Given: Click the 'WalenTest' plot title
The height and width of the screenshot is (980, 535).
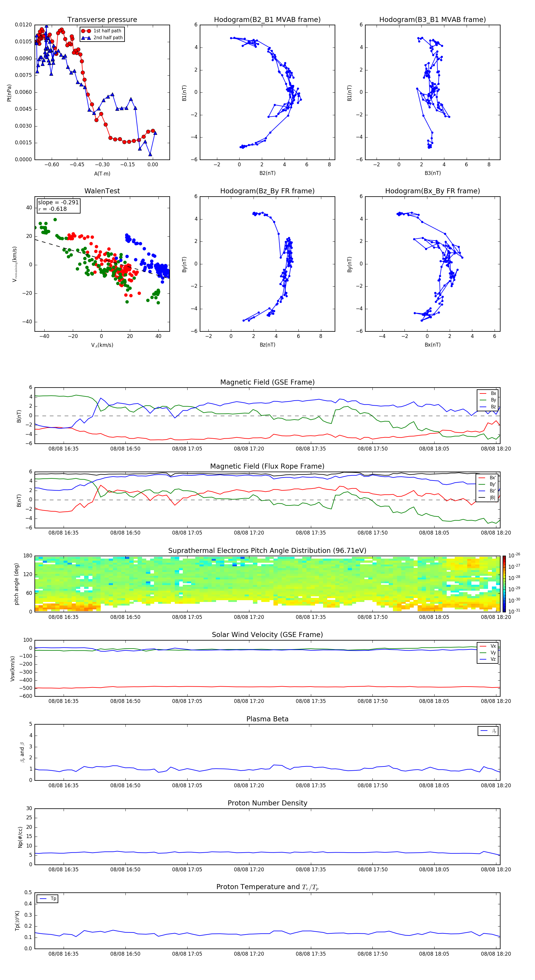Looking at the screenshot, I should coord(102,191).
